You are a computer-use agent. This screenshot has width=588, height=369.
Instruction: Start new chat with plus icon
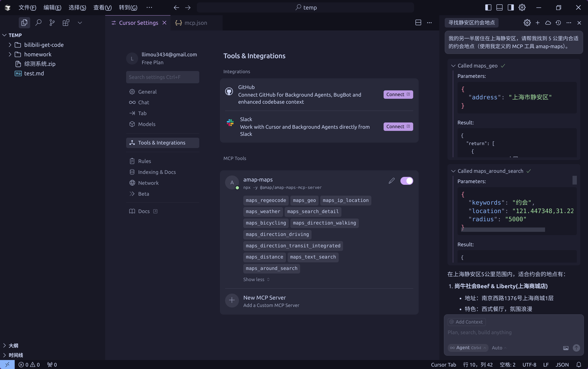537,23
